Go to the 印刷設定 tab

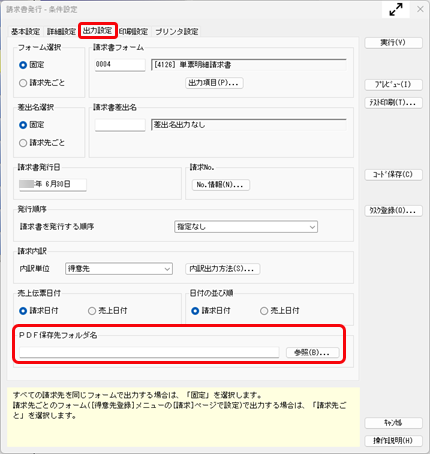coord(133,32)
